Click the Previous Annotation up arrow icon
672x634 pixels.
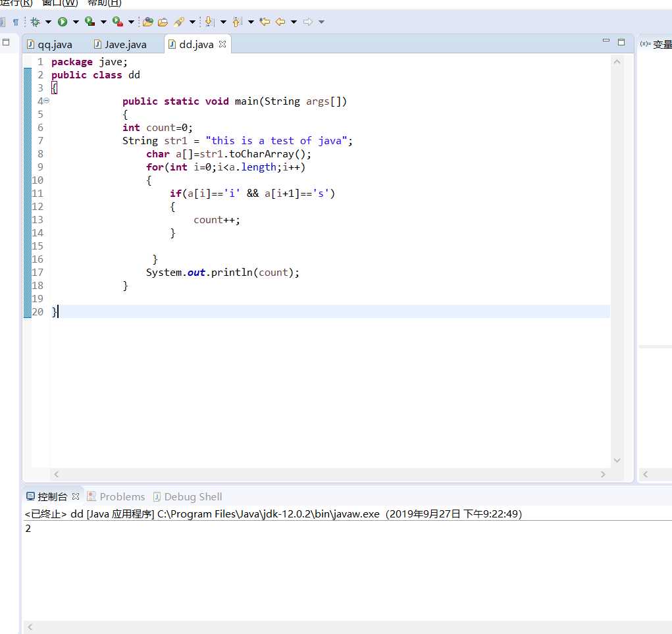point(237,22)
